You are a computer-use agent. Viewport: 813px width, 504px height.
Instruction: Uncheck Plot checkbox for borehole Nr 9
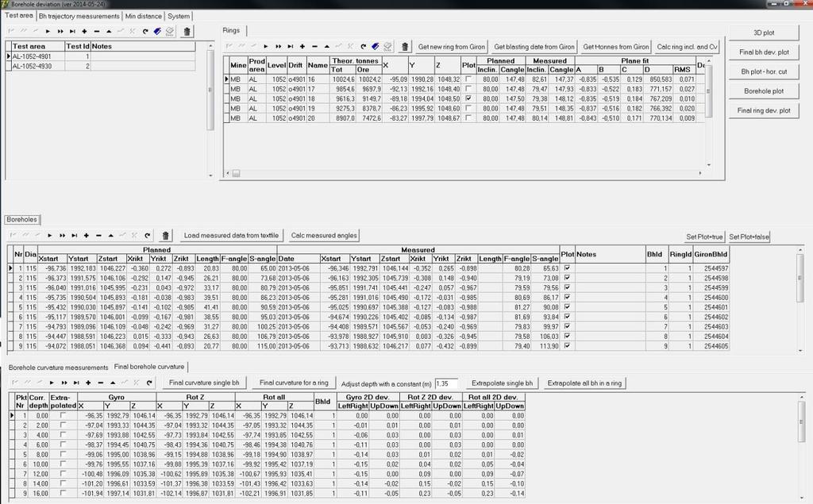(567, 346)
